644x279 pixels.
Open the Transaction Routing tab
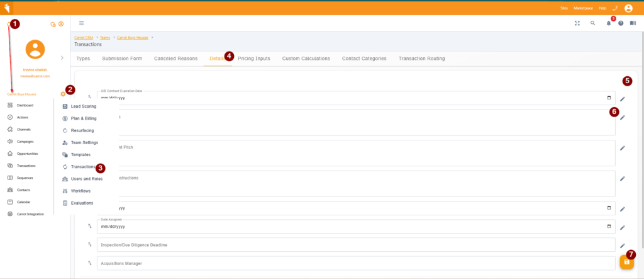tap(421, 59)
